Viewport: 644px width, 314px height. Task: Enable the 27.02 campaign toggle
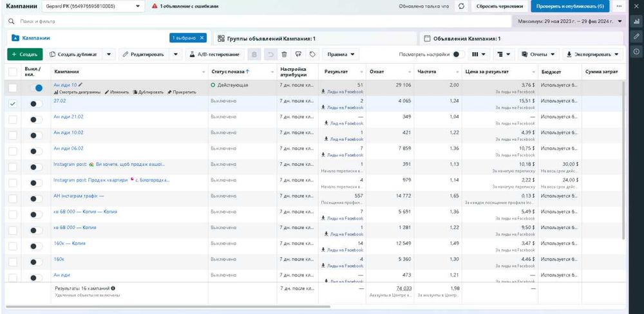pos(36,104)
